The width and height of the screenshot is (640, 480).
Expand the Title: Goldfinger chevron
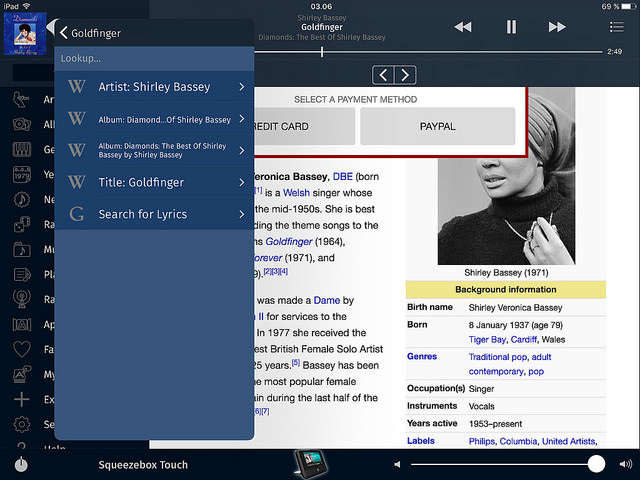pyautogui.click(x=242, y=182)
